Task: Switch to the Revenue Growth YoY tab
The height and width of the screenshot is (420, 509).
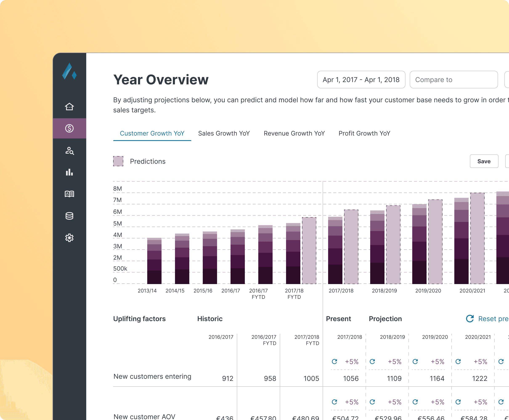Action: pyautogui.click(x=294, y=133)
